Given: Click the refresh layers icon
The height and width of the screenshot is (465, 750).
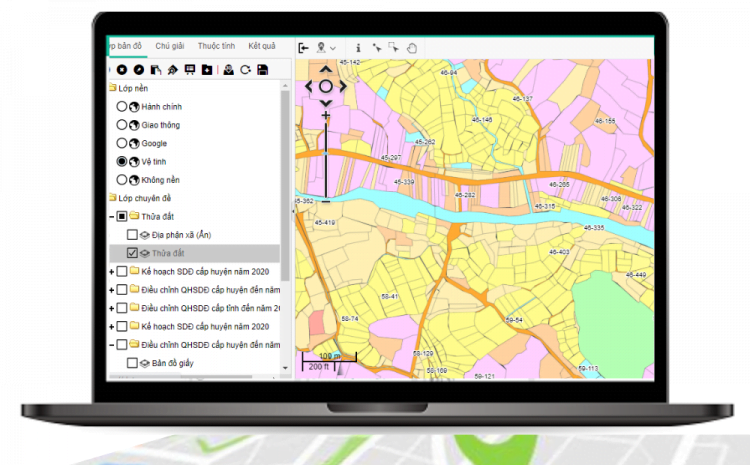Looking at the screenshot, I should [245, 69].
